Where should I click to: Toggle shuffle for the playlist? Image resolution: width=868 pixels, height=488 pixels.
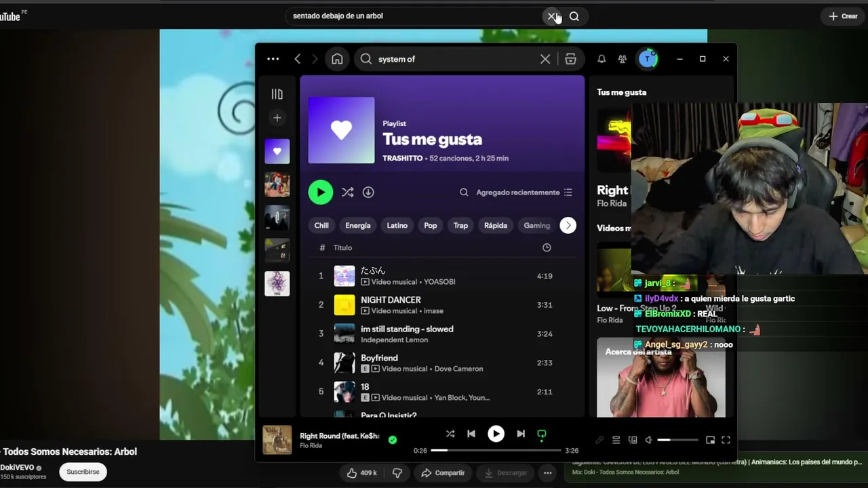pos(347,192)
